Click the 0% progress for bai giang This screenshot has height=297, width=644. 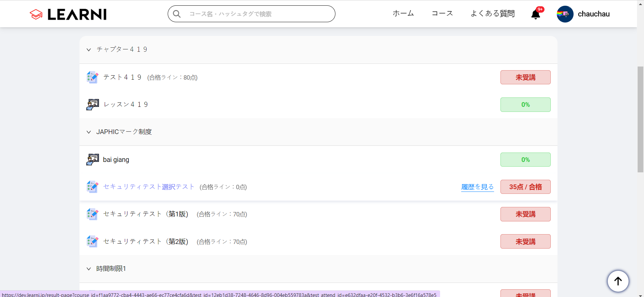pos(526,160)
